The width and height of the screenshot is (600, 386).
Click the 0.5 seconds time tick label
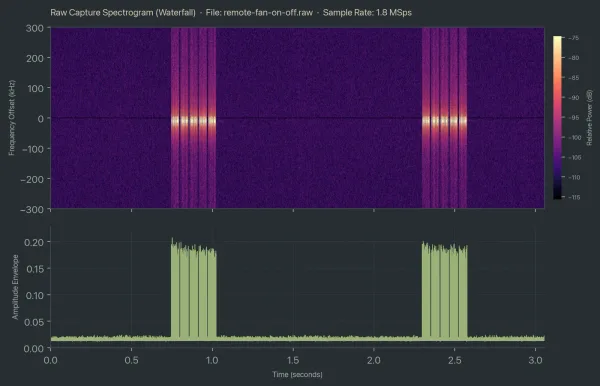(131, 360)
